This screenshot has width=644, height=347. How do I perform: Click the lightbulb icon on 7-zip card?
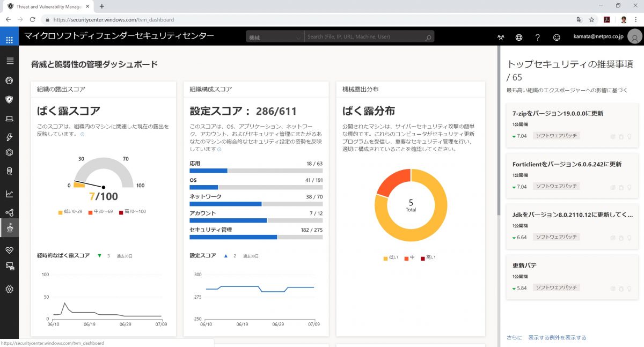point(629,136)
